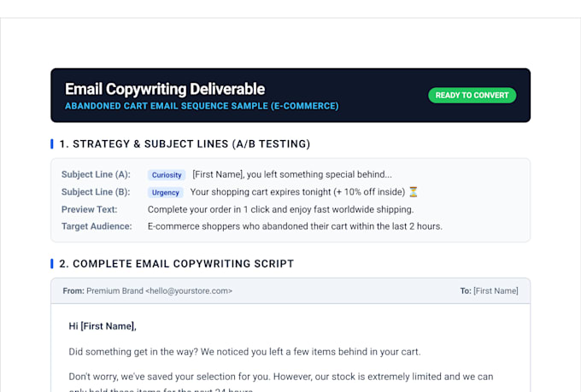Viewport: 581px width, 392px height.
Task: Click heading '2. COMPLETE EMAIL COPYWRITING SCRIPT'
Action: [176, 263]
